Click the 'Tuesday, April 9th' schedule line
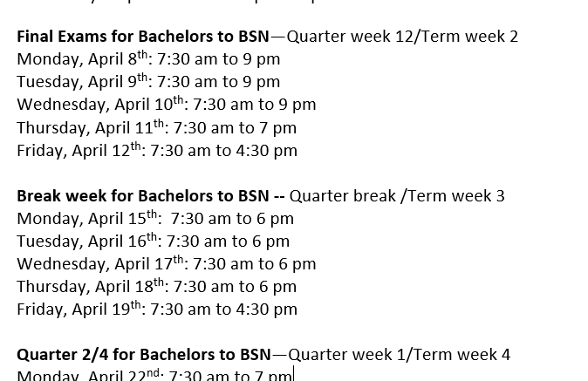Image resolution: width=588 pixels, height=381 pixels. click(x=148, y=82)
